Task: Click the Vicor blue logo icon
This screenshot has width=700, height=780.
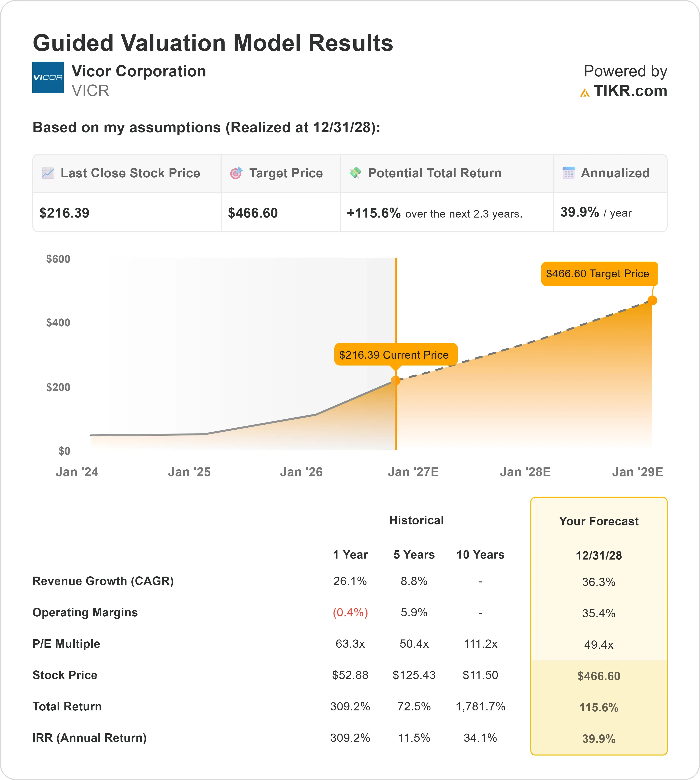Action: [x=48, y=77]
